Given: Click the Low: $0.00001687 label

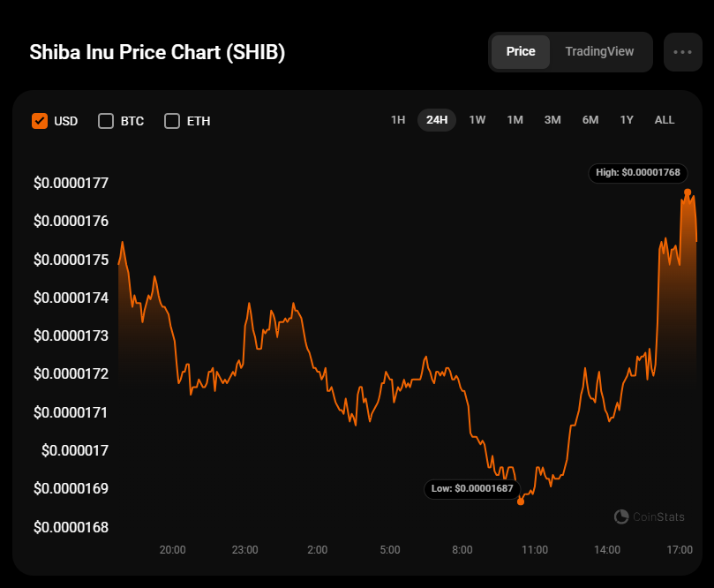Looking at the screenshot, I should click(x=470, y=488).
